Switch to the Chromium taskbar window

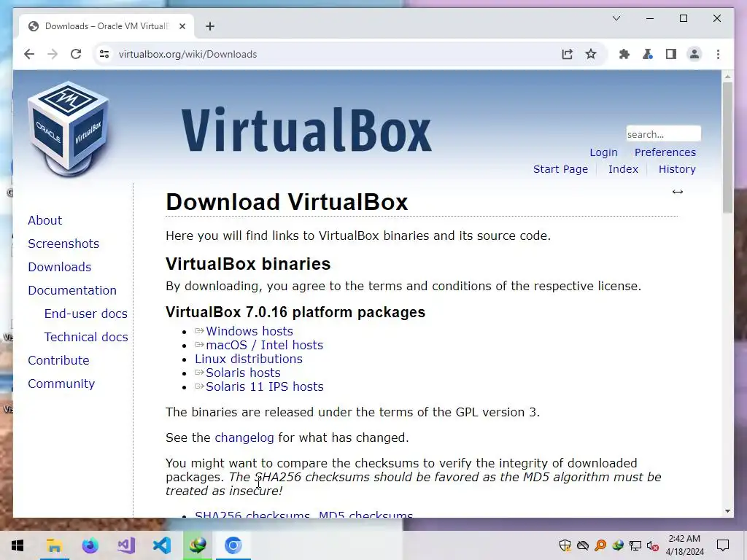(233, 545)
